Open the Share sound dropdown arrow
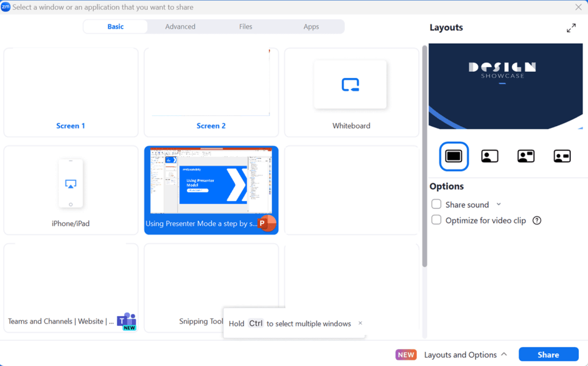This screenshot has width=588, height=366. click(498, 204)
